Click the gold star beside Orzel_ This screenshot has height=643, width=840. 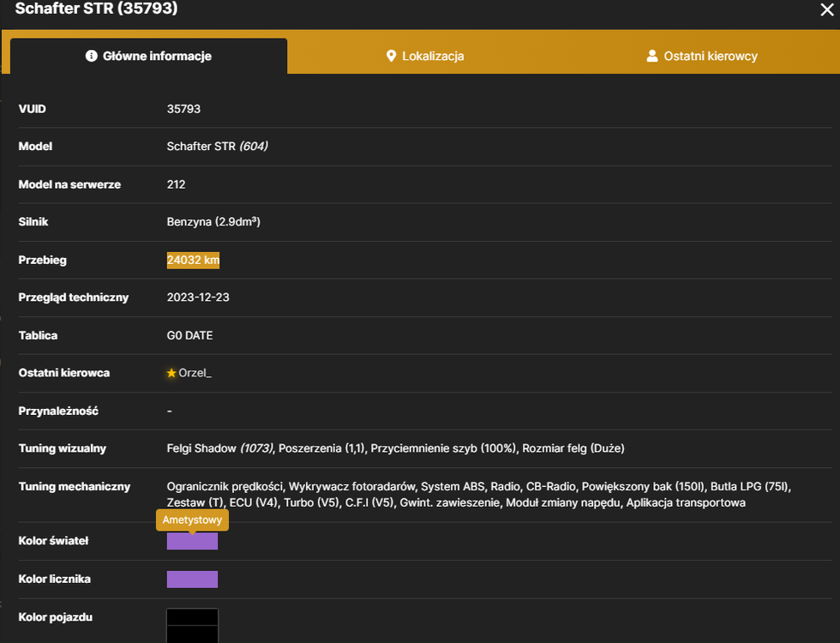coord(171,373)
